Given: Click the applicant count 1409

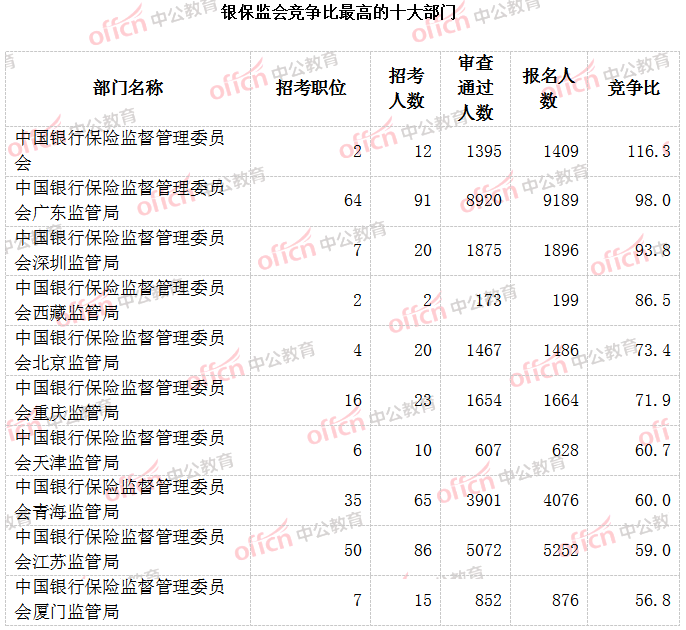Looking at the screenshot, I should [x=561, y=151].
